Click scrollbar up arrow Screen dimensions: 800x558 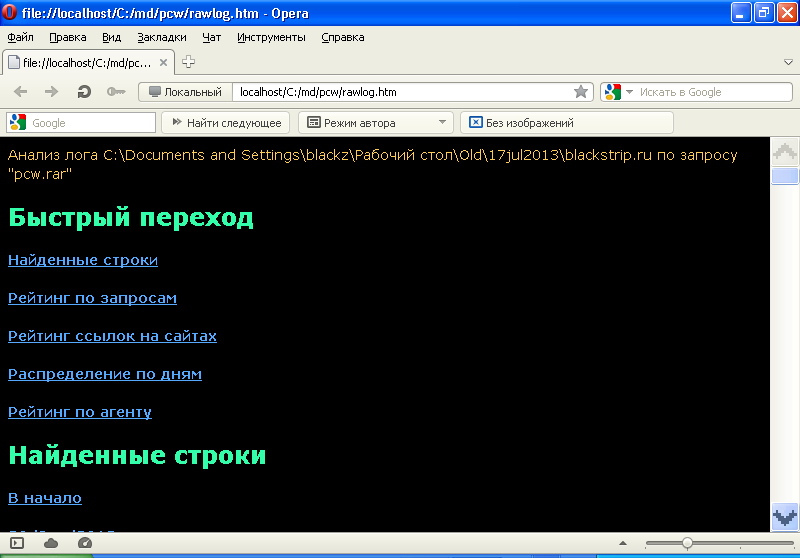point(785,151)
